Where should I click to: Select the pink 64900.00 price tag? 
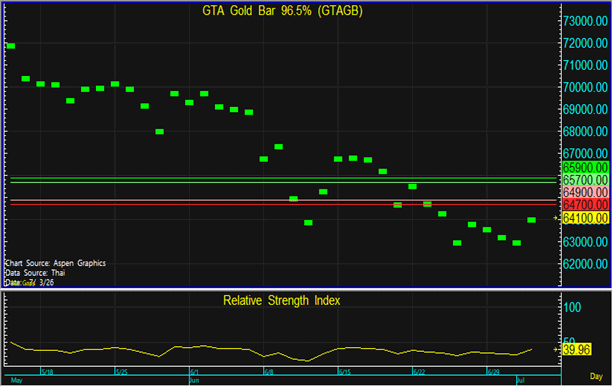(x=585, y=192)
